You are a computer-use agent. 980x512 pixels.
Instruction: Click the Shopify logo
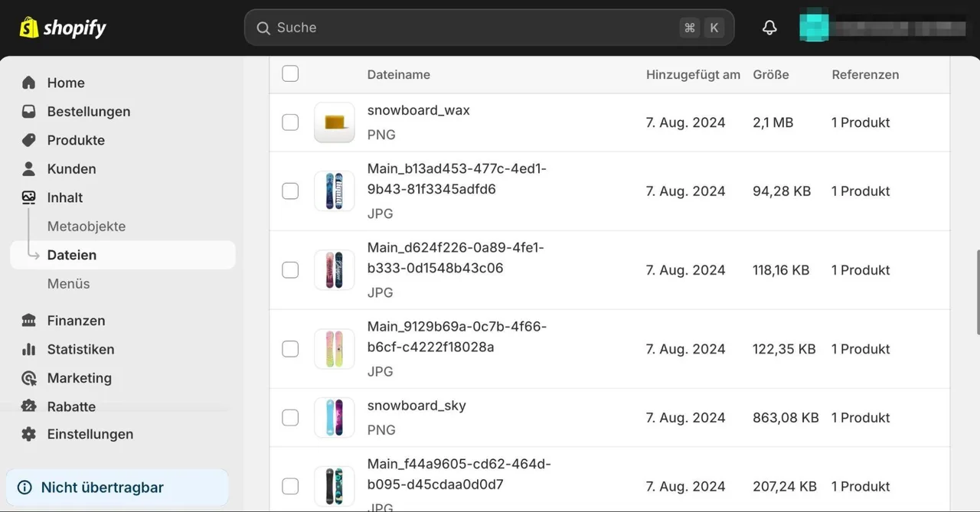coord(63,28)
